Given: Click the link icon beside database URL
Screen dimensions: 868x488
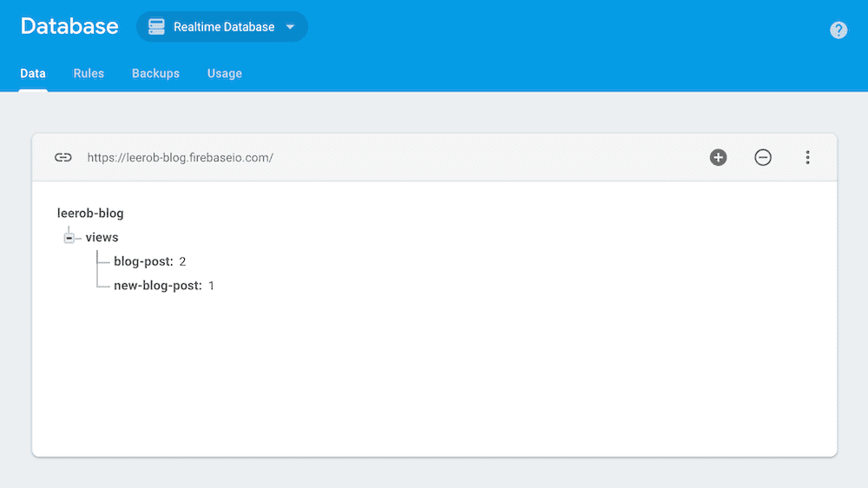Looking at the screenshot, I should (x=63, y=157).
